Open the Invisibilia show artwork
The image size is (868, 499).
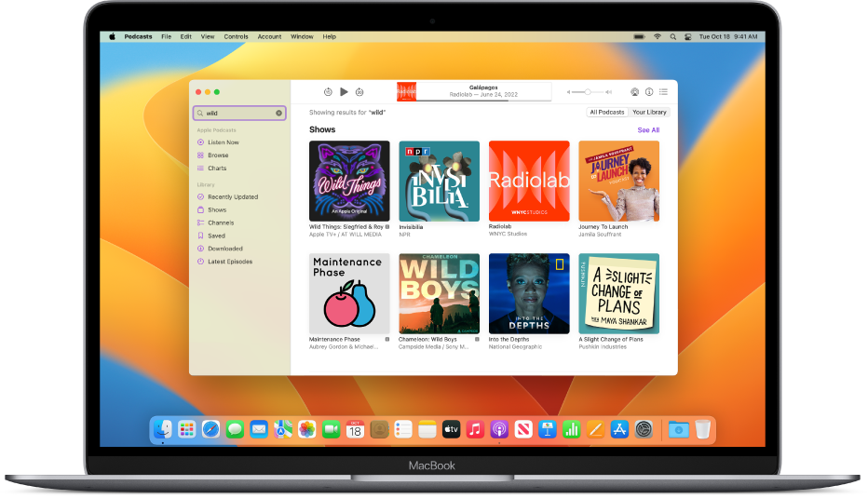click(x=440, y=181)
